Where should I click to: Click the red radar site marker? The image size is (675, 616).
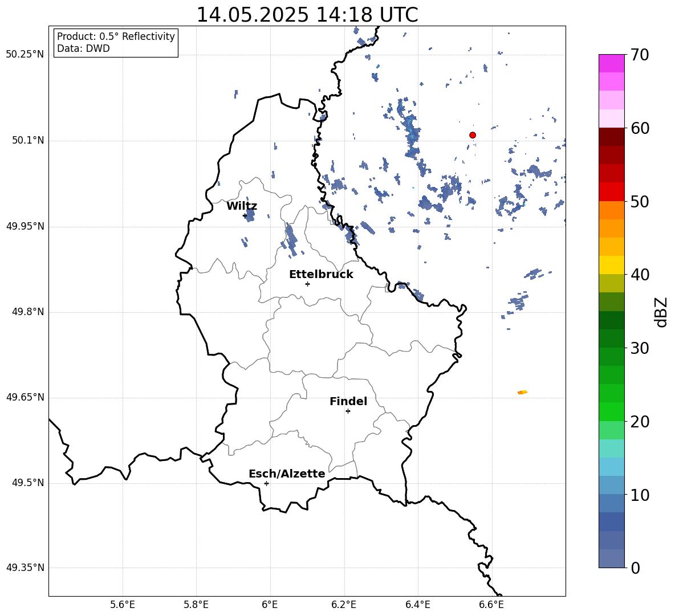coord(473,135)
